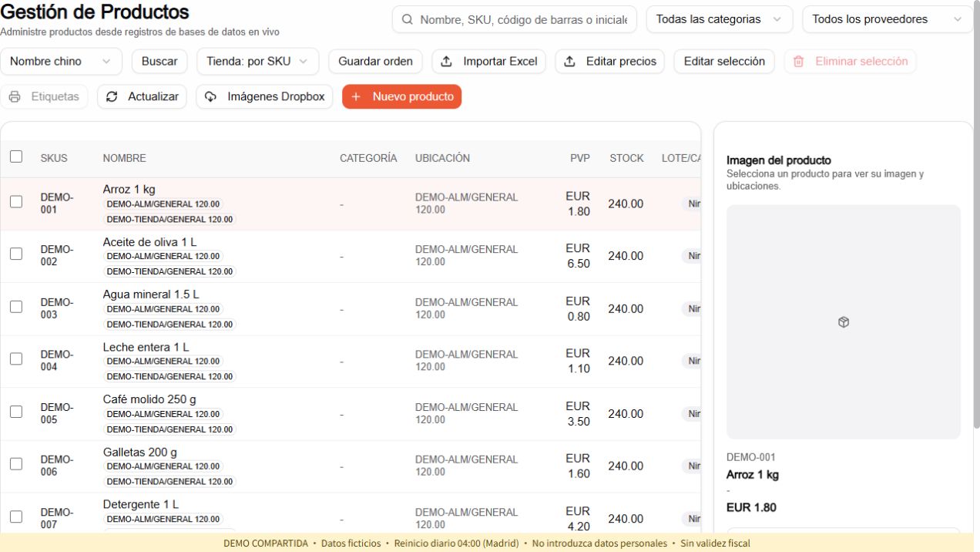980x552 pixels.
Task: Click the NOMBRE column header
Action: click(124, 158)
